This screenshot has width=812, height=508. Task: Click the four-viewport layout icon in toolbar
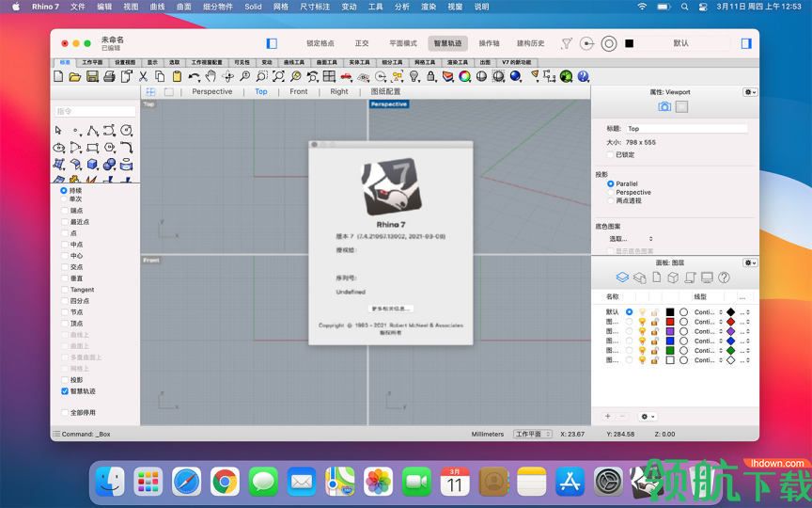coord(329,77)
